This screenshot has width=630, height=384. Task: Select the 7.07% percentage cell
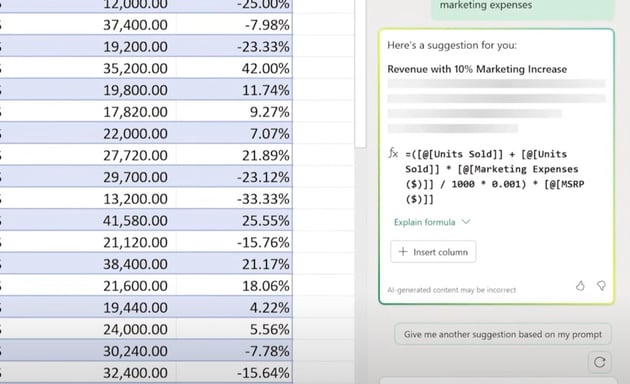tap(234, 133)
